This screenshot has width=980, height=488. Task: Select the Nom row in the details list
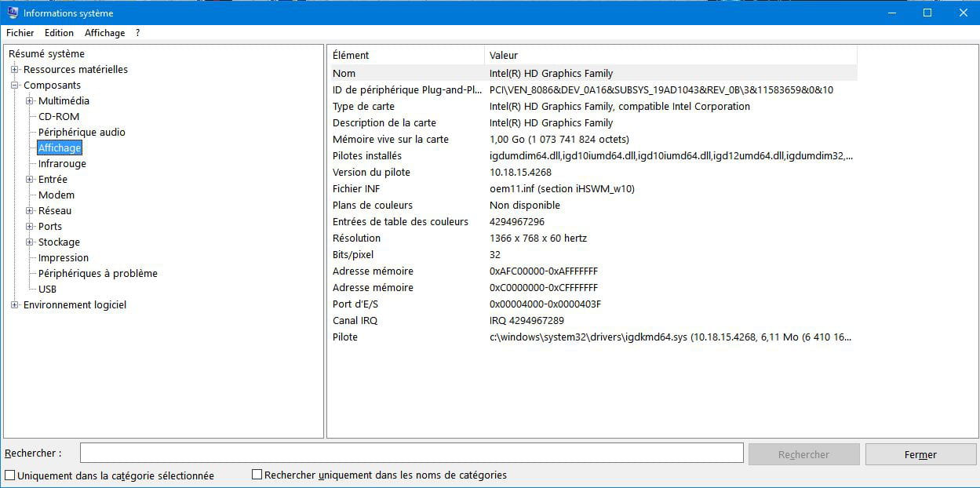(592, 73)
